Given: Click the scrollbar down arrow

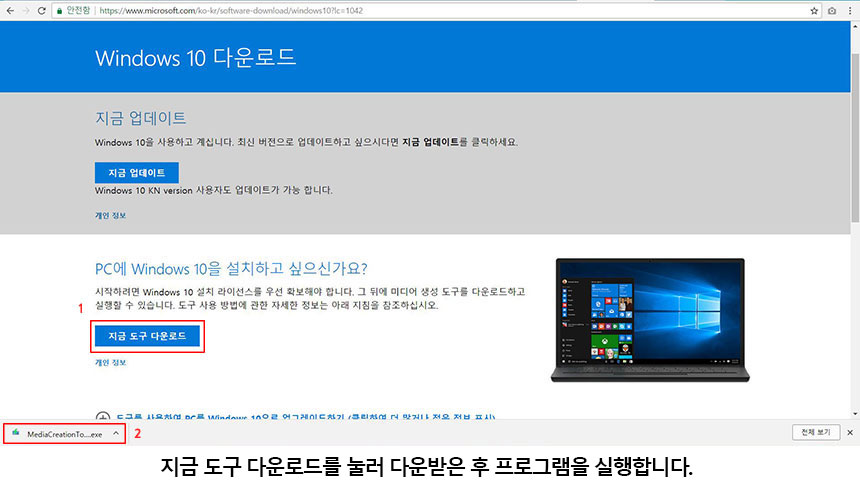Looking at the screenshot, I should pyautogui.click(x=855, y=414).
